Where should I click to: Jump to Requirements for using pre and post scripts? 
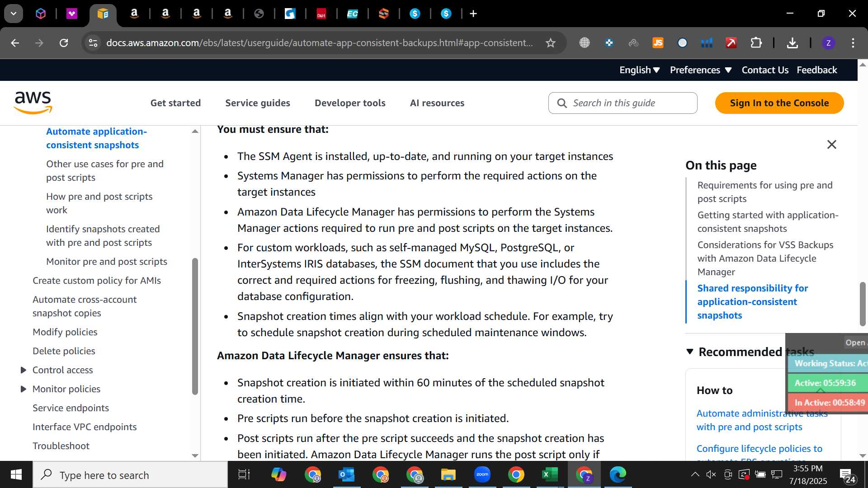coord(764,192)
